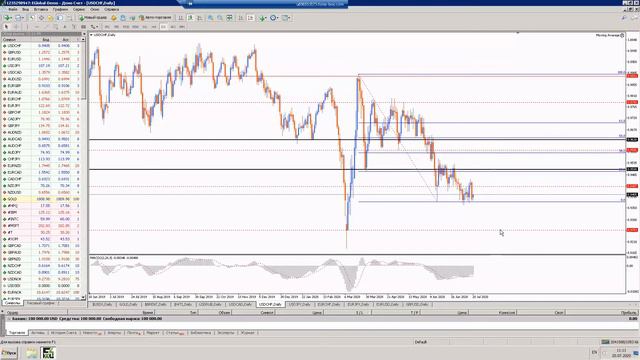Toggle the Data Window toolbar icon
Screen dimensions: 640x360
pos(41,18)
